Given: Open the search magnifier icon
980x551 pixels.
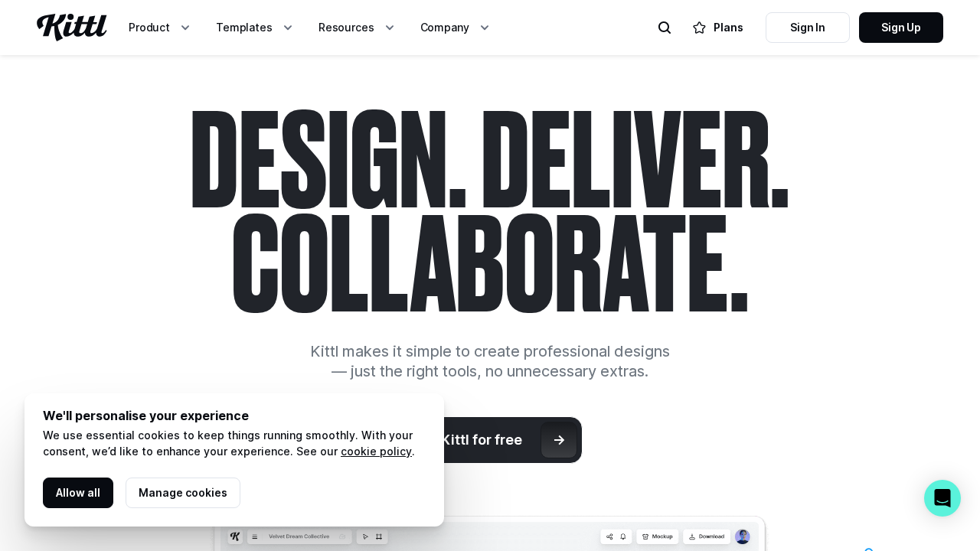Looking at the screenshot, I should pos(665,28).
